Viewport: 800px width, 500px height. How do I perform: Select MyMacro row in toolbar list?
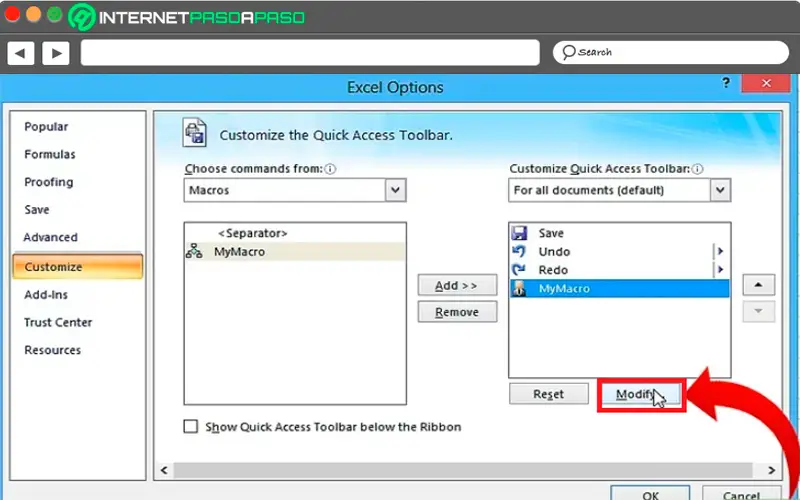click(x=619, y=288)
